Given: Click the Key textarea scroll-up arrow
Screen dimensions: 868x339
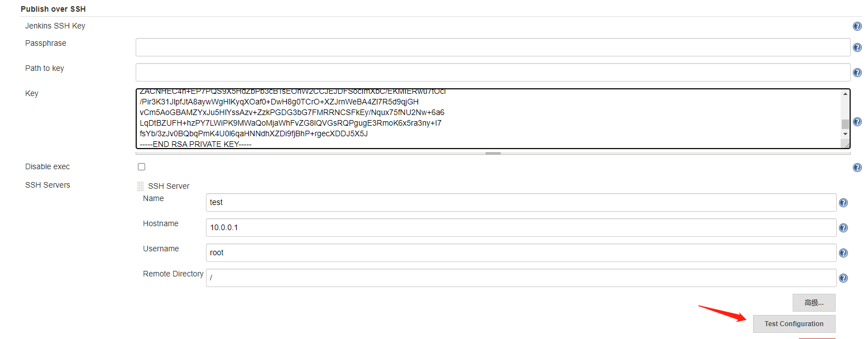Looking at the screenshot, I should (x=845, y=94).
